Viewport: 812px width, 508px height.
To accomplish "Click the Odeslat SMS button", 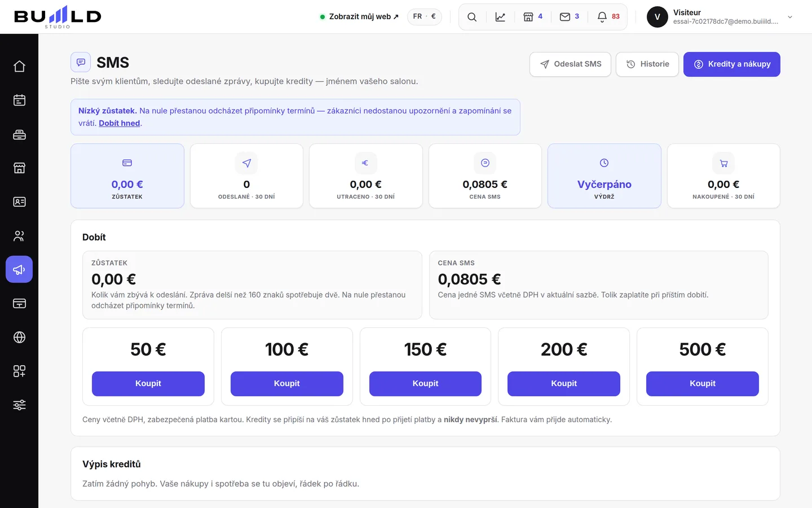I will click(570, 64).
